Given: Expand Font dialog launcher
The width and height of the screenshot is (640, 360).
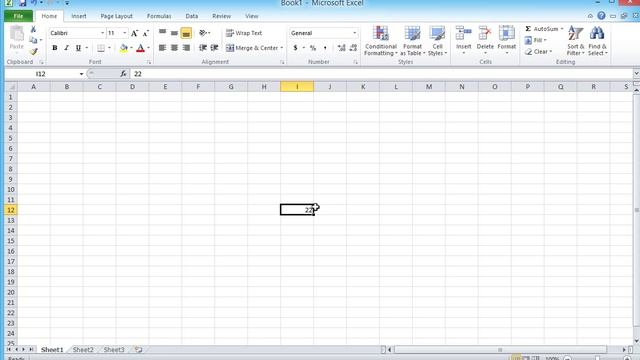Looking at the screenshot, I should 149,62.
